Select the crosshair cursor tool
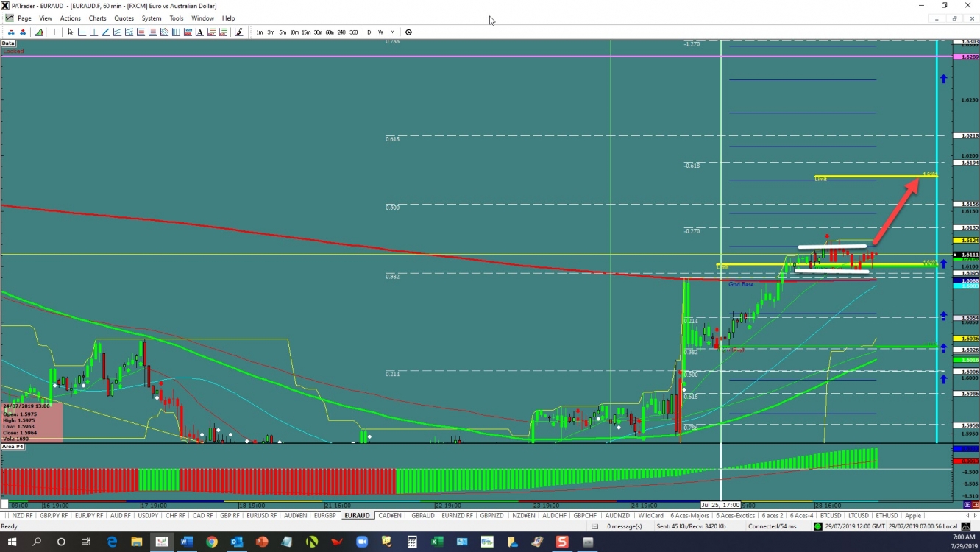Screen dimensions: 980x552 (54, 32)
